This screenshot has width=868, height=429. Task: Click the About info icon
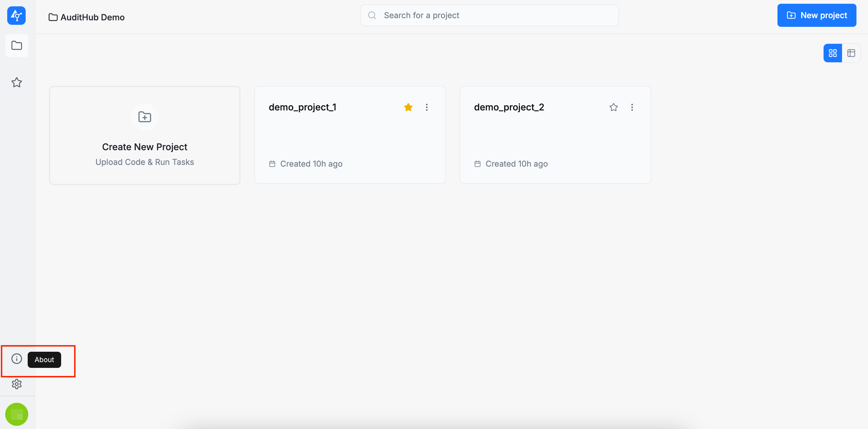point(16,359)
